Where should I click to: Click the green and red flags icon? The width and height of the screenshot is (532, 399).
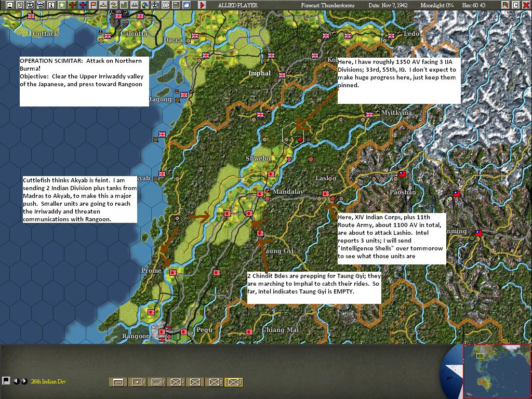tap(506, 5)
